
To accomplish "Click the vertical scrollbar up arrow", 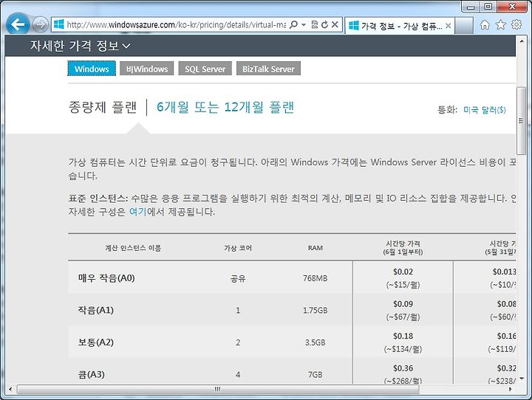I will (521, 41).
